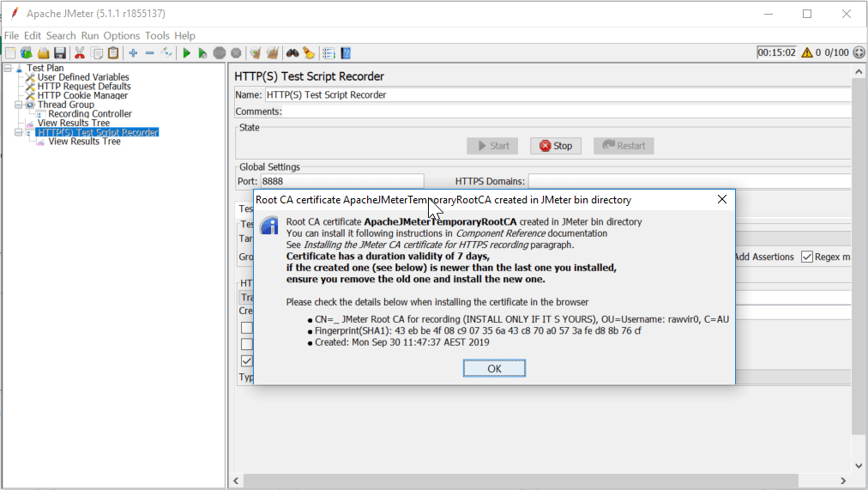Collapse the Test Plan tree node

coord(8,68)
